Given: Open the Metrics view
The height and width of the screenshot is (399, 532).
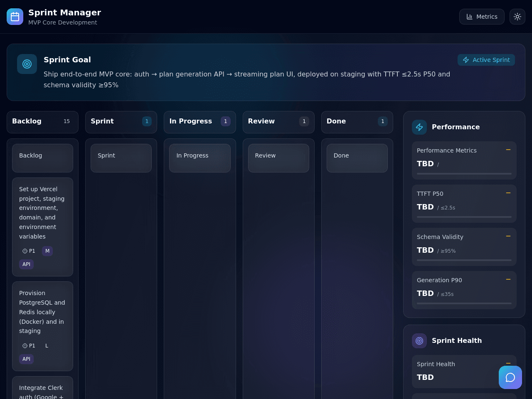Looking at the screenshot, I should pos(482,17).
